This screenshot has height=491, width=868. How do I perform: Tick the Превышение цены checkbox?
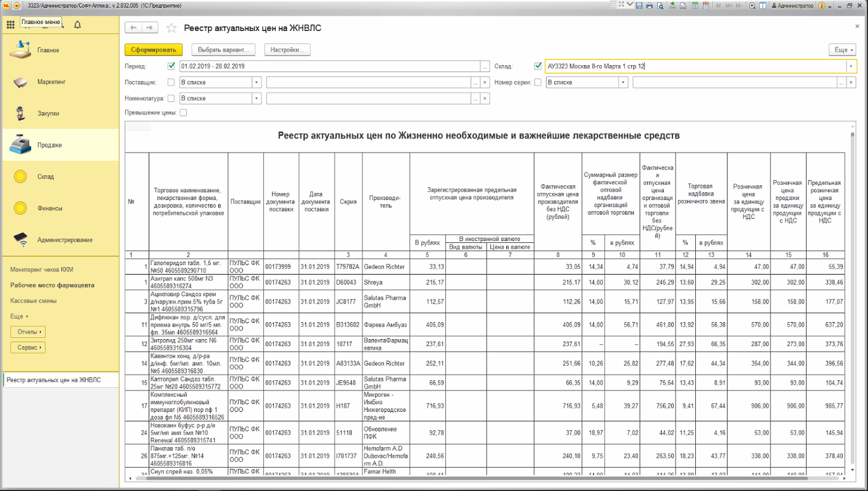(183, 113)
